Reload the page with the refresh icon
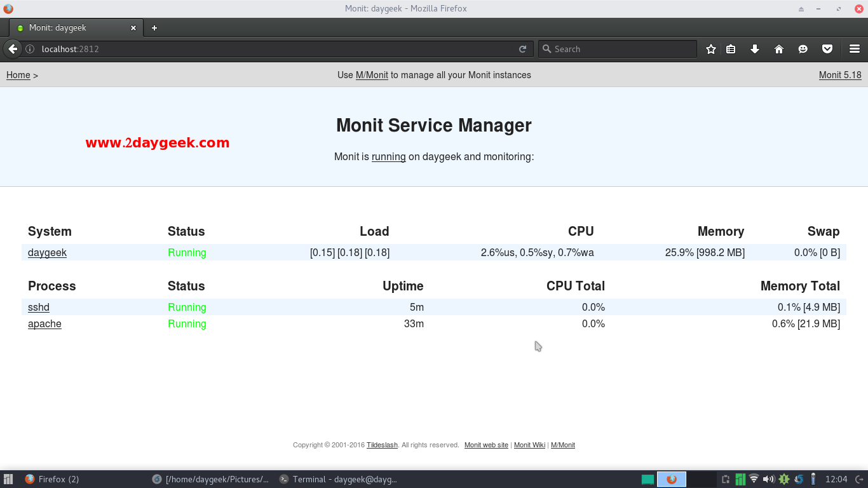This screenshot has height=488, width=868. coord(523,49)
